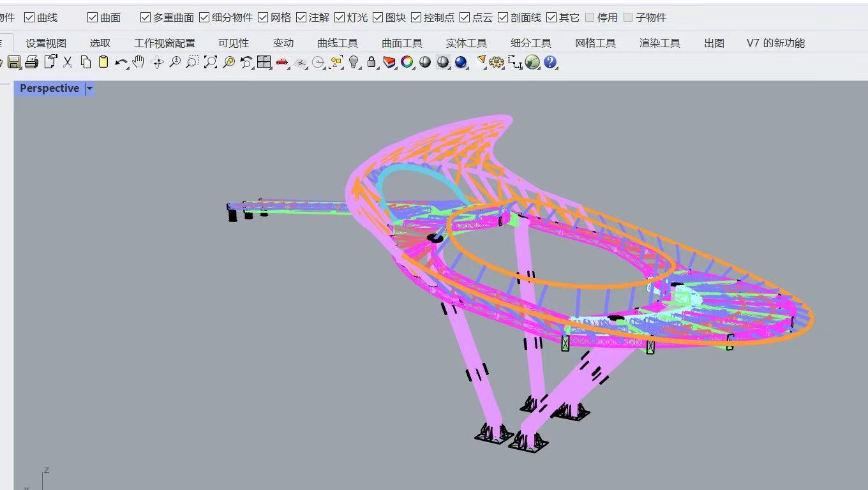This screenshot has height=490, width=868.
Task: Click the Print icon
Action: (32, 63)
